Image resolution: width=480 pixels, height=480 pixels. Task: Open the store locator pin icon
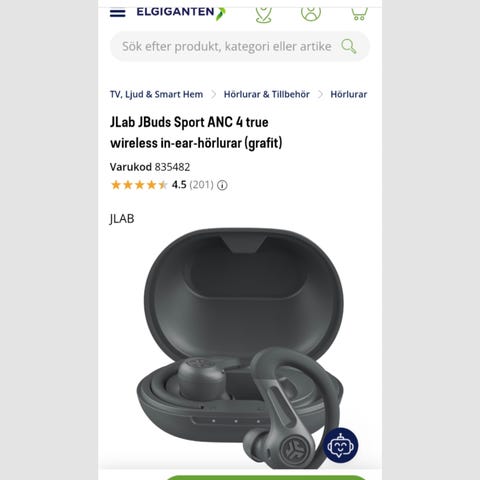tap(264, 15)
